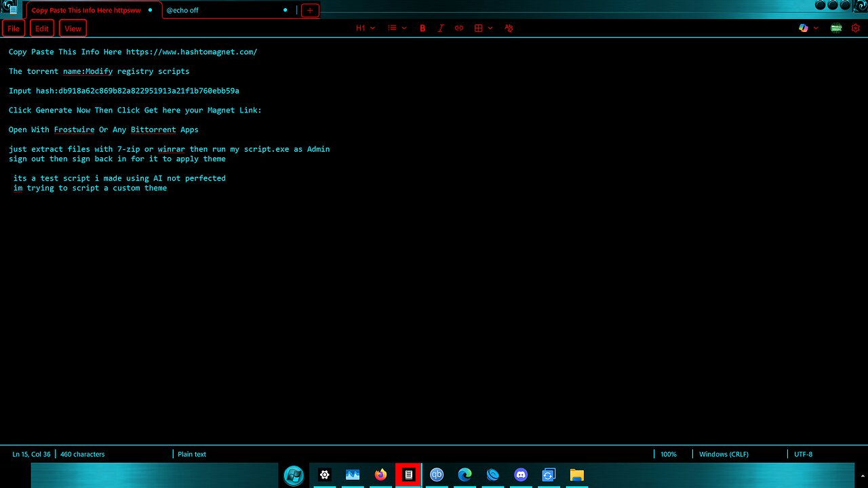Click 'Plain text' in the status bar
Screen dimensions: 868x488
pyautogui.click(x=192, y=454)
